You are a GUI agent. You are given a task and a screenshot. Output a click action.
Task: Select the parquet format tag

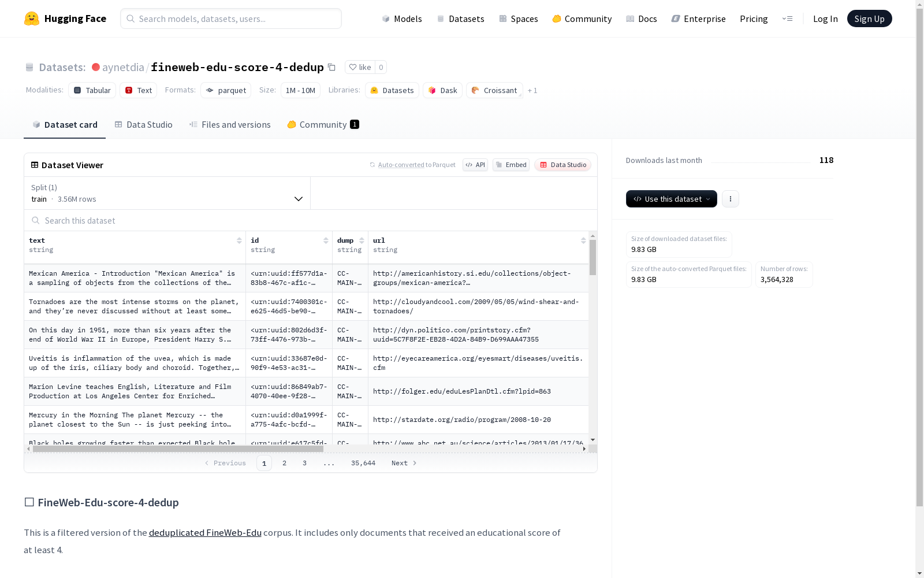226,90
